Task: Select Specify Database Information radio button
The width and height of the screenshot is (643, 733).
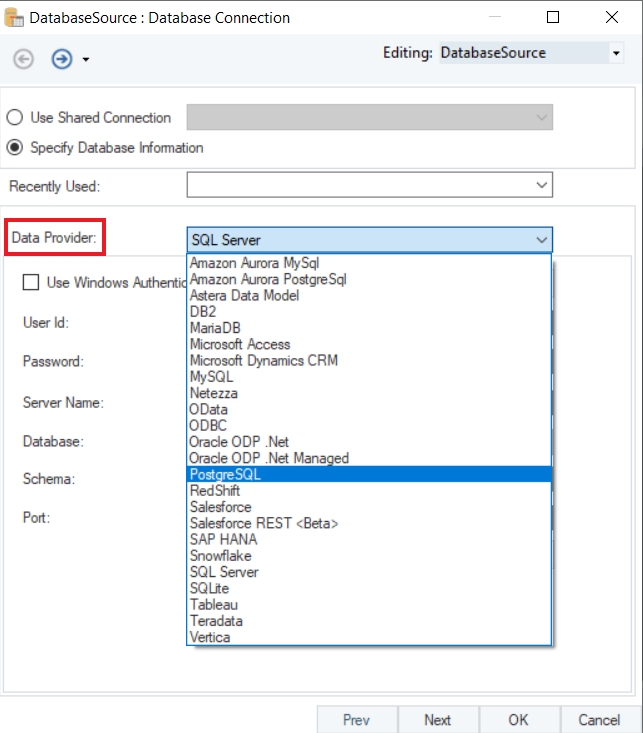Action: pyautogui.click(x=16, y=147)
